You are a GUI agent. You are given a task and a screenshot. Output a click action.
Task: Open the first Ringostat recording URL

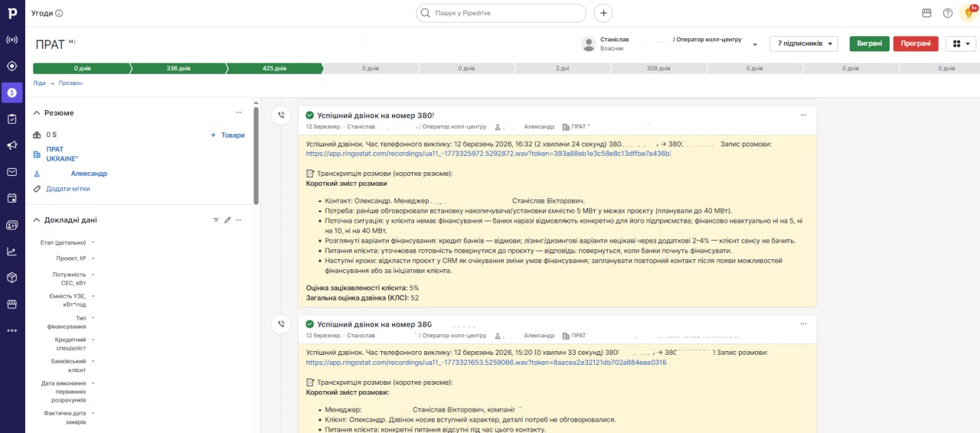click(x=488, y=153)
